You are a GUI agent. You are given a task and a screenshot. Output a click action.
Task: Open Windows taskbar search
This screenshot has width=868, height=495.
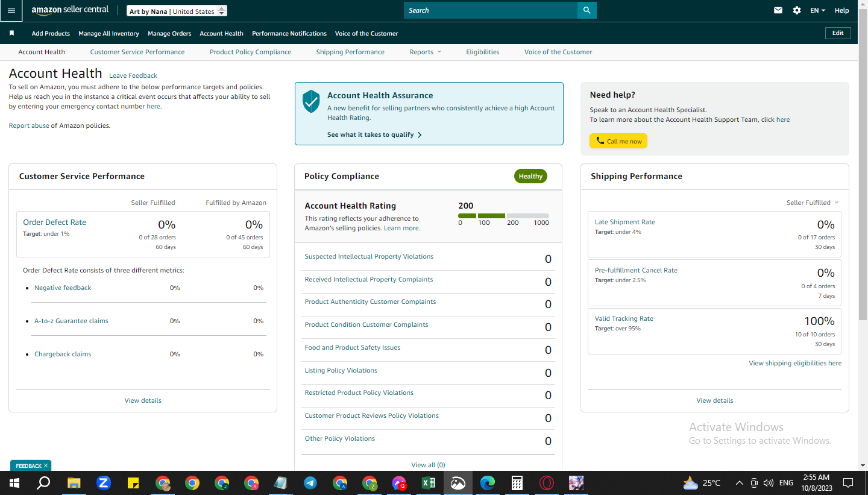point(43,483)
